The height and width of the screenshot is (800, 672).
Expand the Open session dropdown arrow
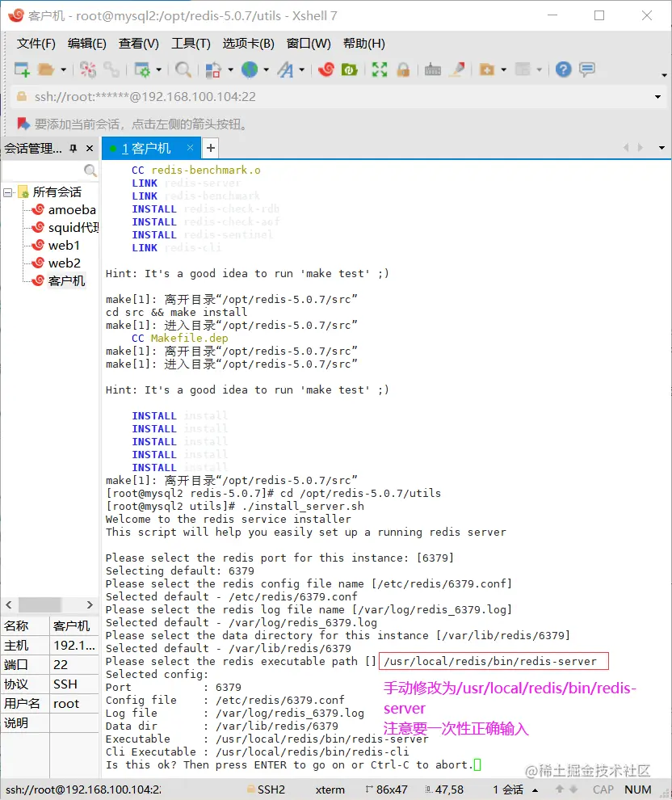coord(63,69)
